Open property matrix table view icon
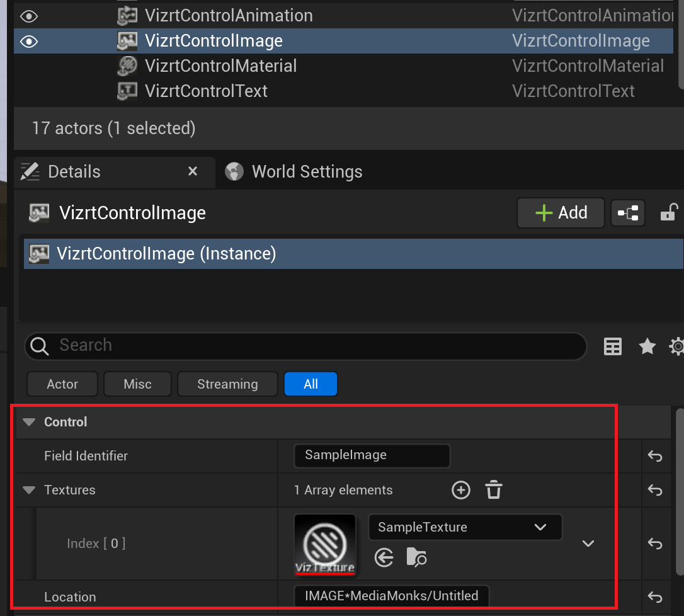684x616 pixels. (x=613, y=346)
